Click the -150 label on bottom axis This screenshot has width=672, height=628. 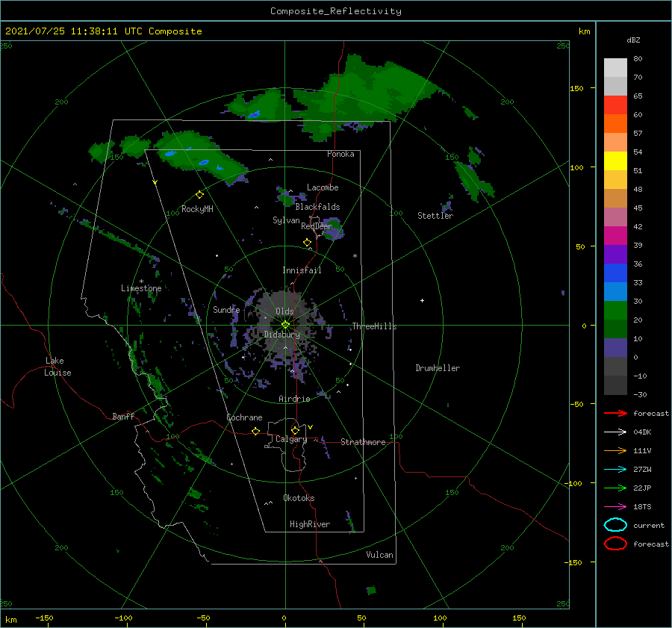(x=44, y=618)
